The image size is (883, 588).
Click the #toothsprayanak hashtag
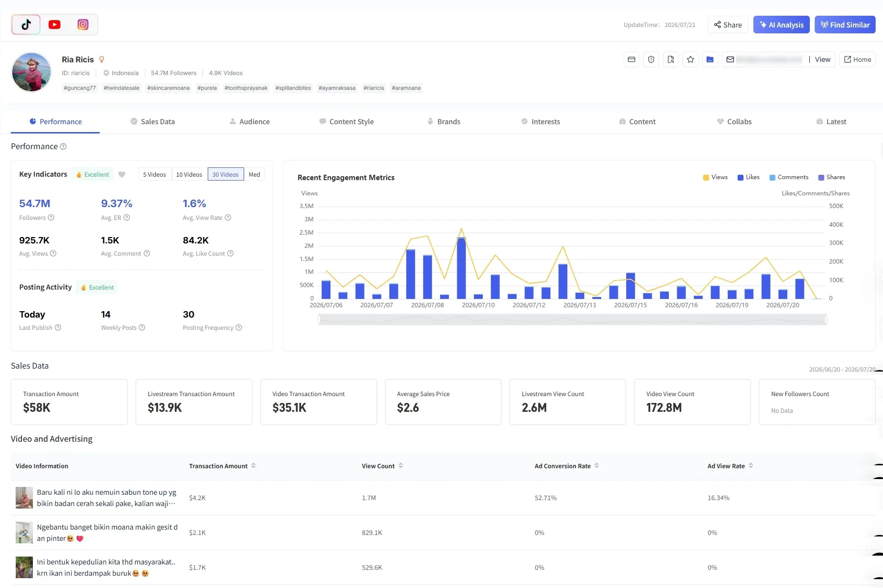coord(246,88)
